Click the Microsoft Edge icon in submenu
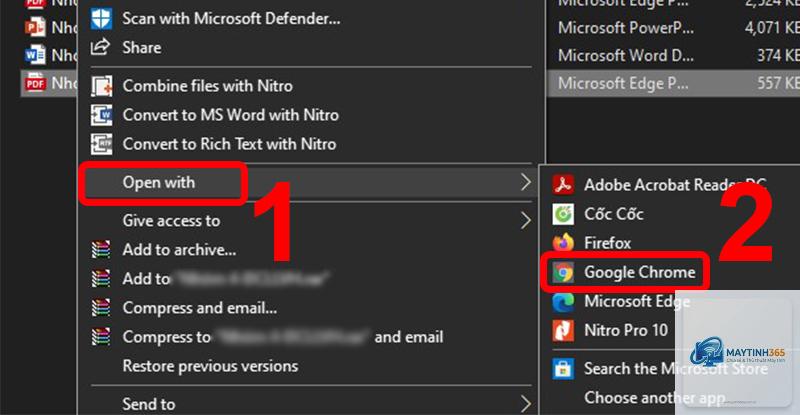800x415 pixels. click(563, 302)
